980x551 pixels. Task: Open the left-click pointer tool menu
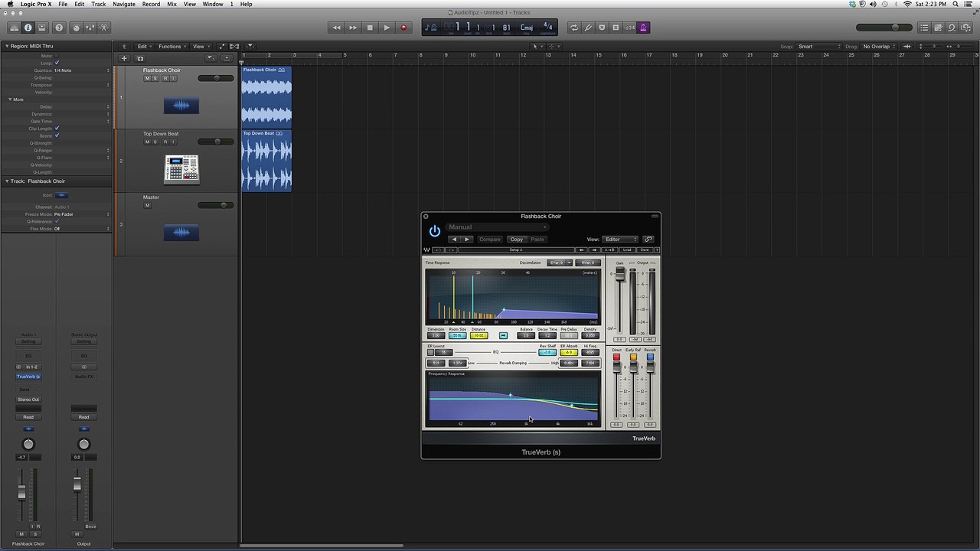[x=537, y=46]
